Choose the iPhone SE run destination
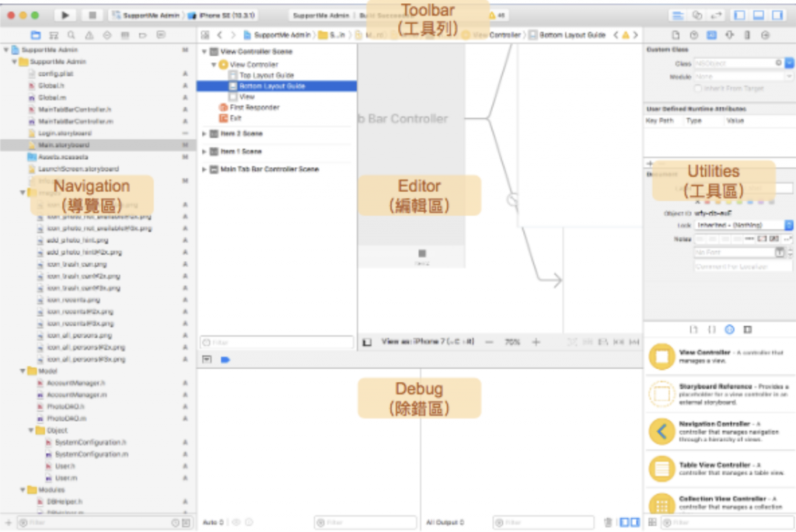The width and height of the screenshot is (796, 532). (x=222, y=16)
